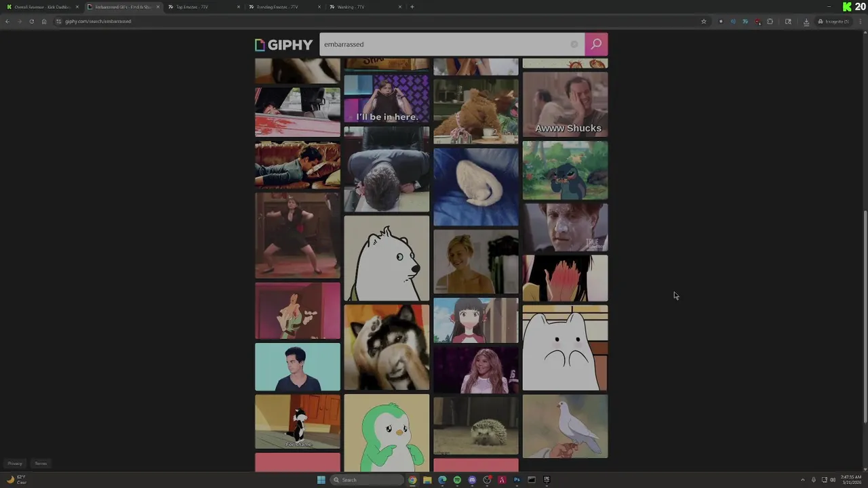Open the woman dancing GIF
This screenshot has height=488, width=868.
297,235
